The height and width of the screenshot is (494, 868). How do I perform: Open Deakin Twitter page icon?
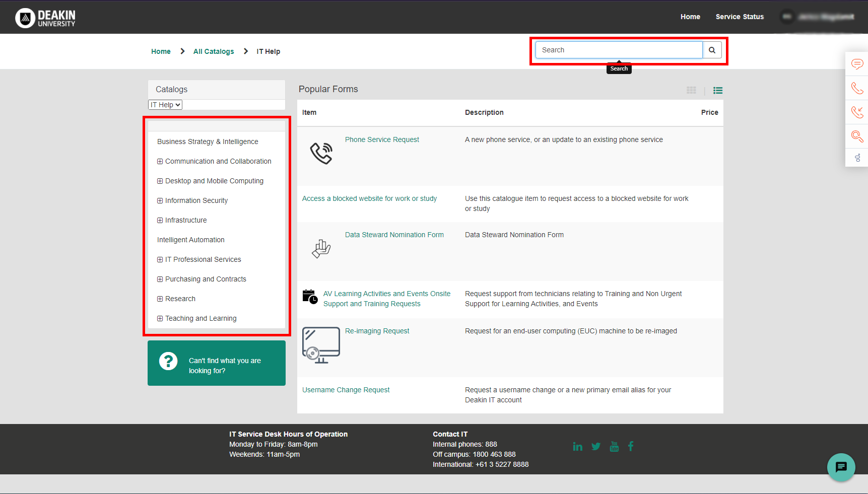pyautogui.click(x=596, y=447)
